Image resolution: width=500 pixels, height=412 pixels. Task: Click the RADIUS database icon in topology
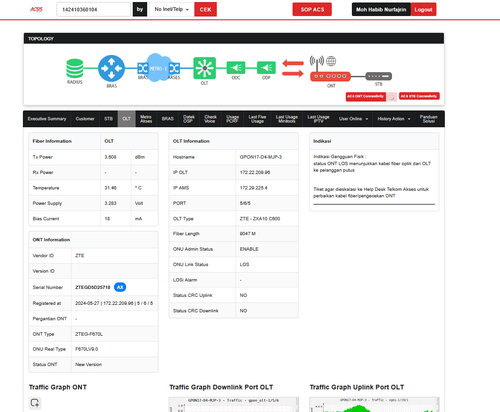point(75,68)
